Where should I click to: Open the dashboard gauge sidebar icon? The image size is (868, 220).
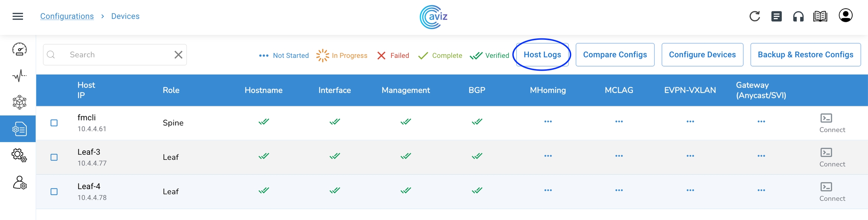tap(19, 49)
